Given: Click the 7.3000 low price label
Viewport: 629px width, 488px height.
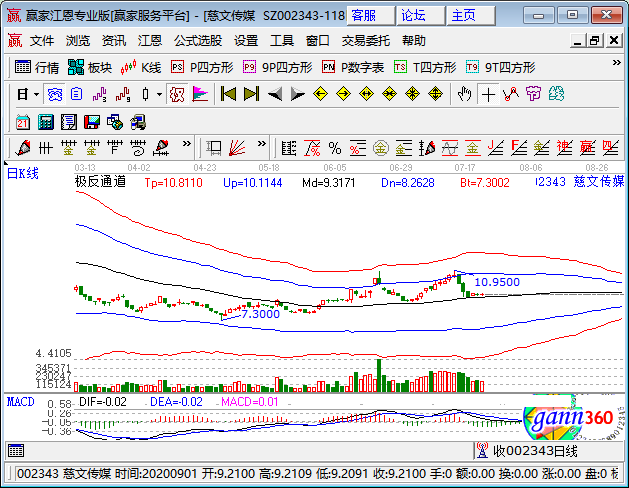Looking at the screenshot, I should click(x=261, y=314).
